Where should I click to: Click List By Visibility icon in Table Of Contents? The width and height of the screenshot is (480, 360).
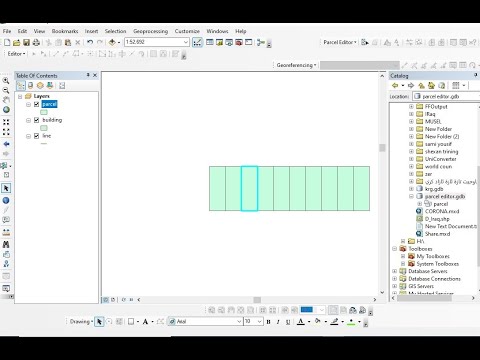(40, 86)
